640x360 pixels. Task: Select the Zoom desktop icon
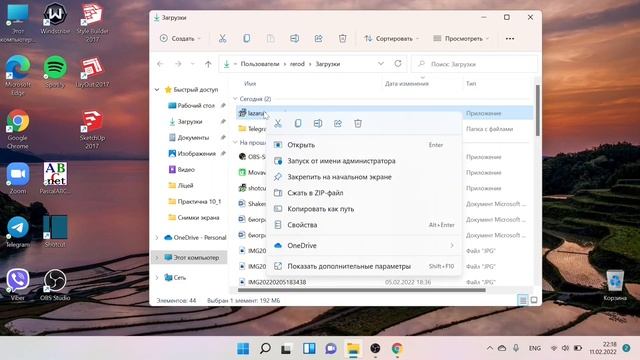click(x=18, y=178)
